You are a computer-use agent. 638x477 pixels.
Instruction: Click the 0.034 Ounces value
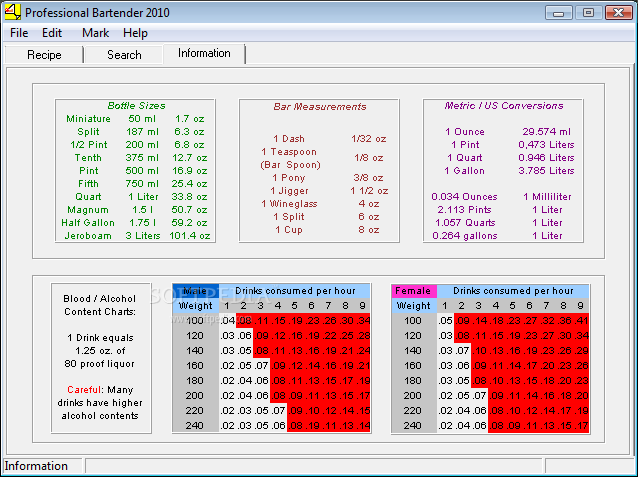click(x=464, y=197)
